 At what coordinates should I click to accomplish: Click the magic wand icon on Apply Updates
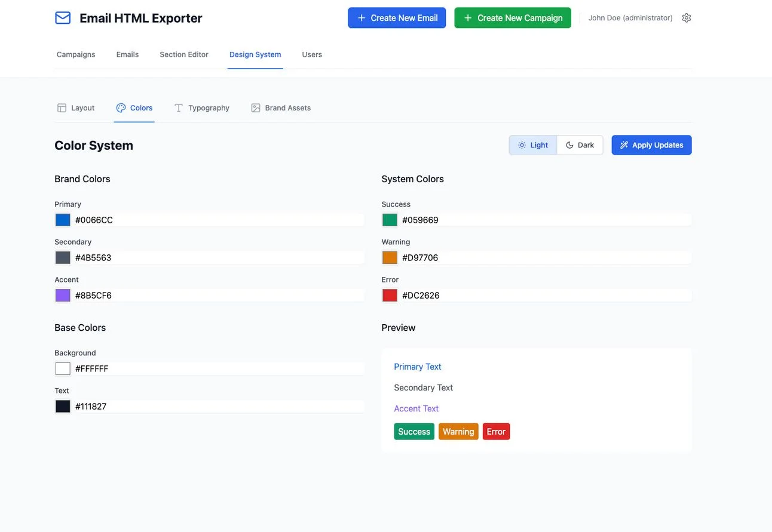(x=624, y=145)
